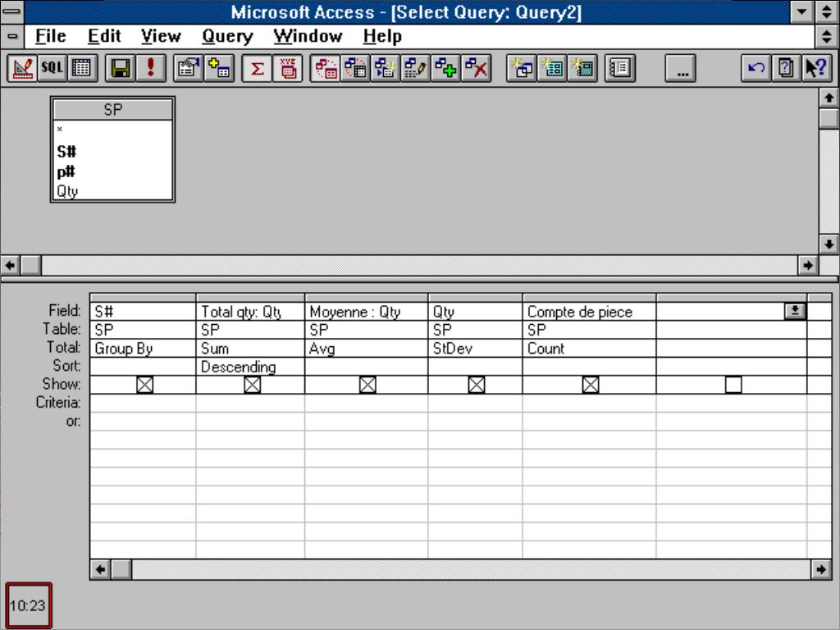
Task: Run the query with red exclamation icon
Action: point(151,68)
